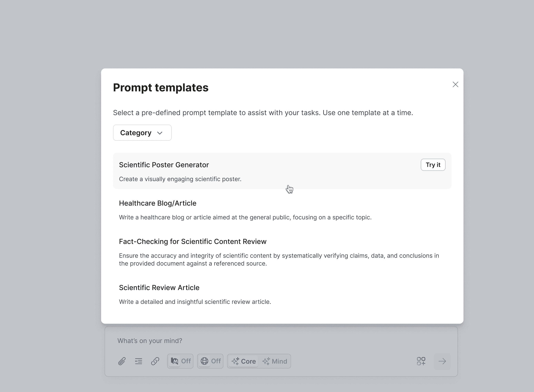Open the Category dropdown
This screenshot has width=534, height=392.
(142, 133)
